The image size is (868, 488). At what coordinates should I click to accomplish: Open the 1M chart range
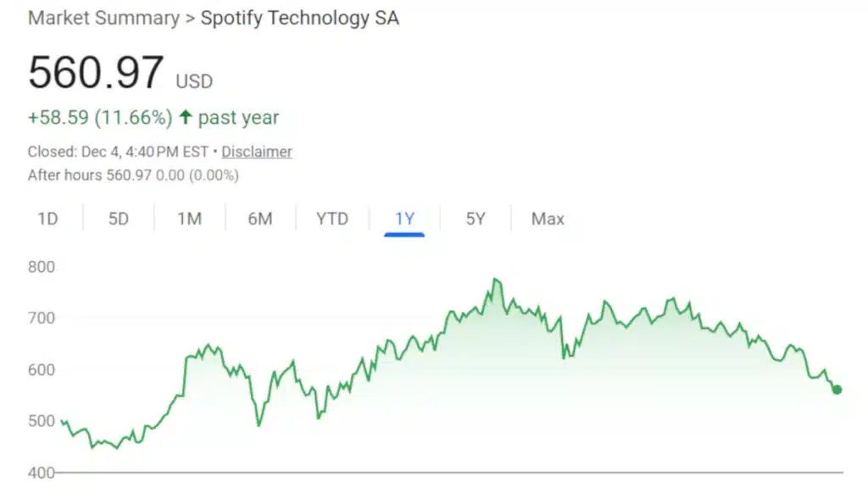pyautogui.click(x=189, y=219)
